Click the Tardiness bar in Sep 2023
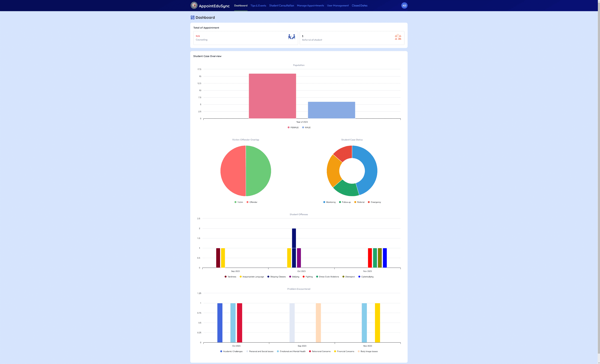 click(x=218, y=258)
